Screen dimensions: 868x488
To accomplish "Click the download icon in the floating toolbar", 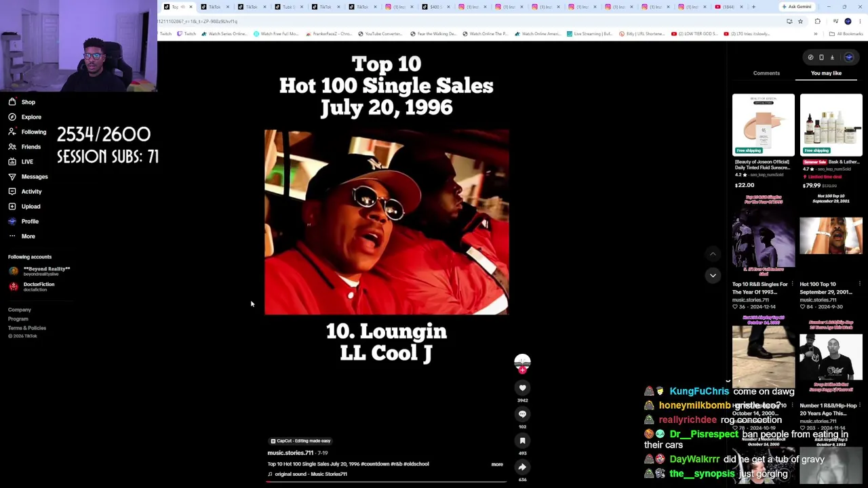I will [832, 58].
